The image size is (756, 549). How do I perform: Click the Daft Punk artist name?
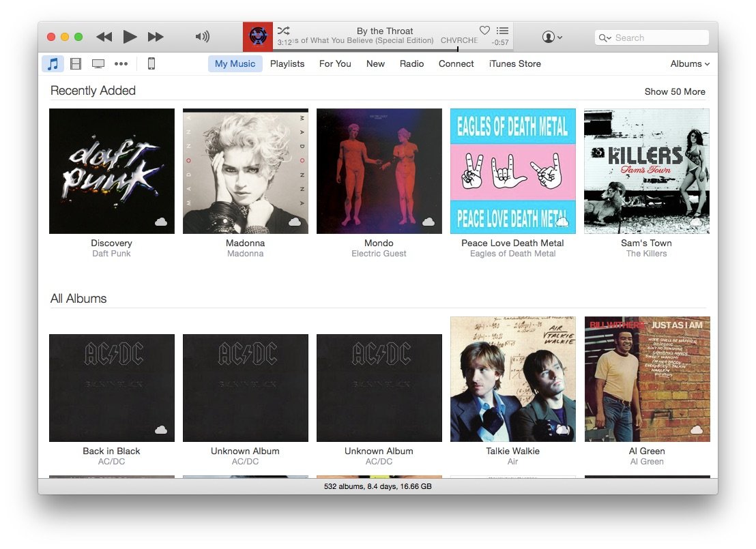pyautogui.click(x=111, y=254)
